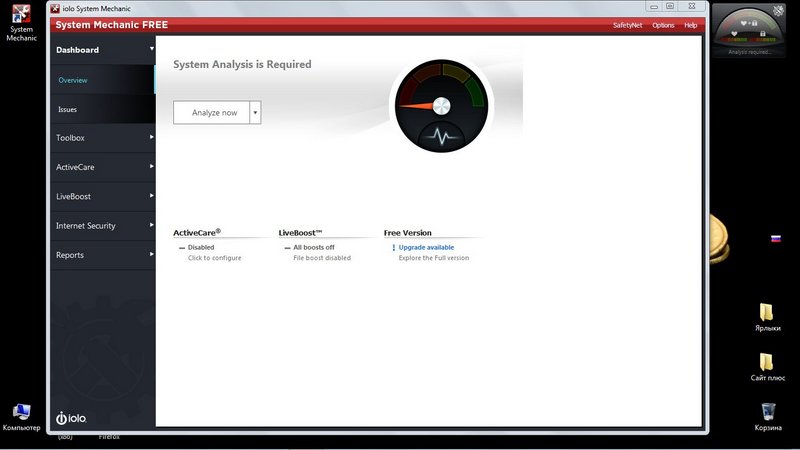Open the Analyze now dropdown arrow

pyautogui.click(x=255, y=112)
